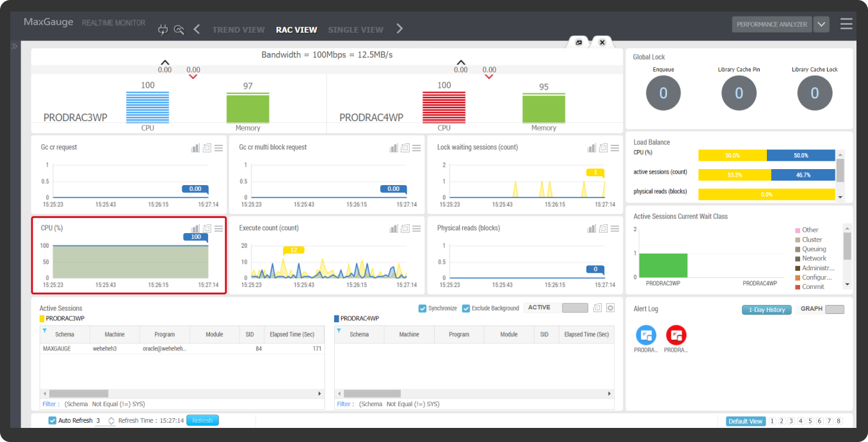Open dropdown arrow next to Performance Analyzer
This screenshot has height=442, width=868.
click(x=821, y=24)
